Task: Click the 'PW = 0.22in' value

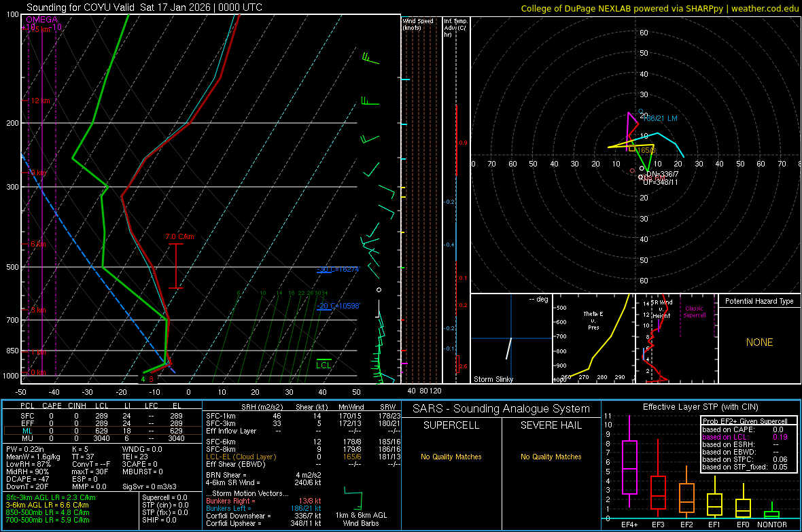Action: (25, 449)
